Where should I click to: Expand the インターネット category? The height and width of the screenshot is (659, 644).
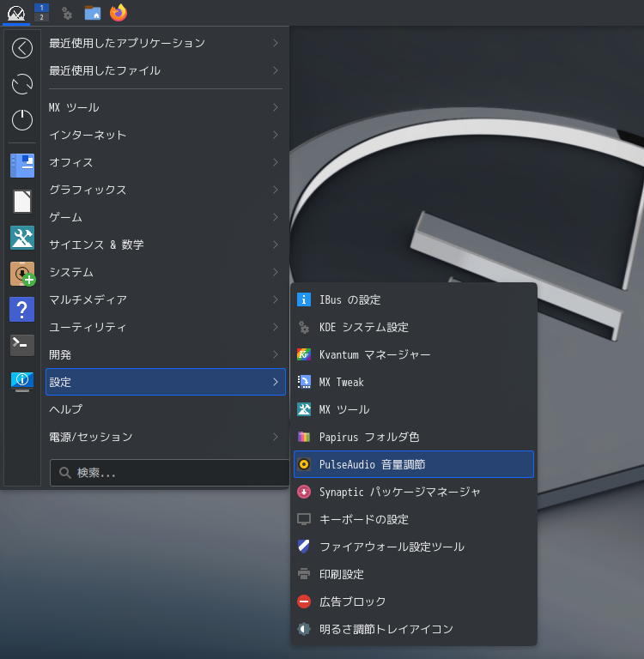tap(166, 135)
